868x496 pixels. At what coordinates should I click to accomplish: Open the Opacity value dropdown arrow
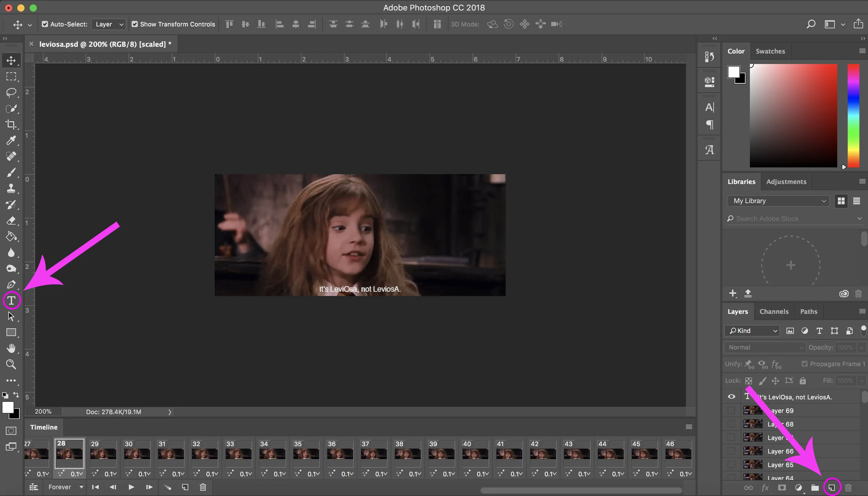pos(861,347)
